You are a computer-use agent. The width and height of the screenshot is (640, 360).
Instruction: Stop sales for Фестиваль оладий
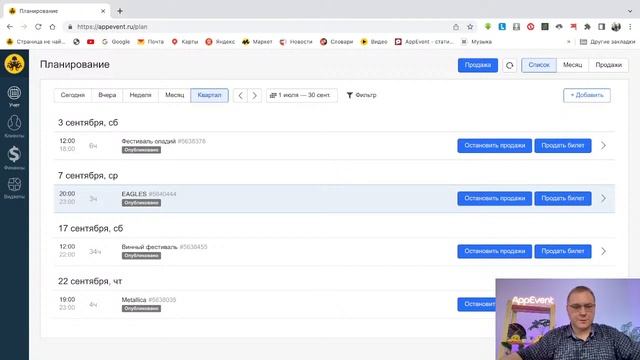[494, 146]
